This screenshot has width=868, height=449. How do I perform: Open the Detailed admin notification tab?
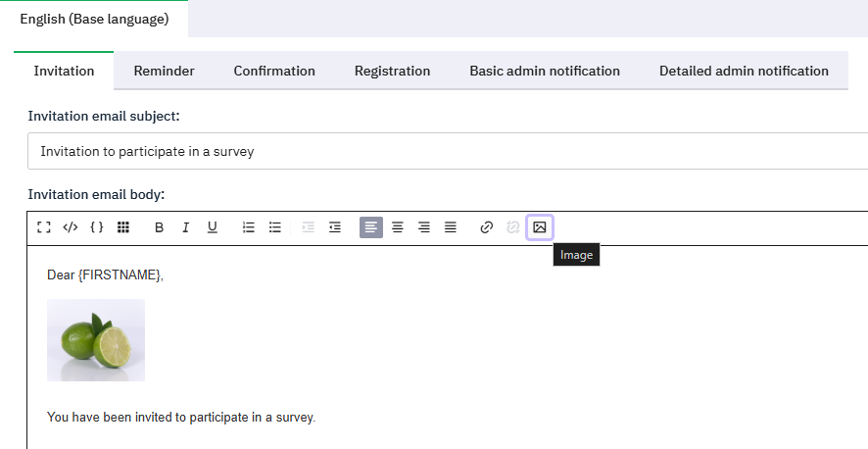pos(744,71)
